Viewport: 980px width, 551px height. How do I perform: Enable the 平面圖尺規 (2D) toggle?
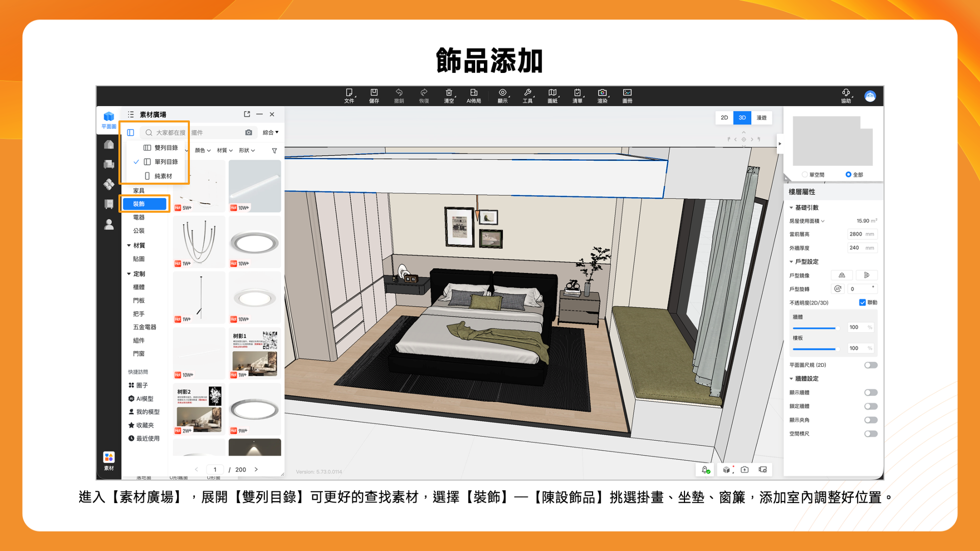click(x=871, y=365)
